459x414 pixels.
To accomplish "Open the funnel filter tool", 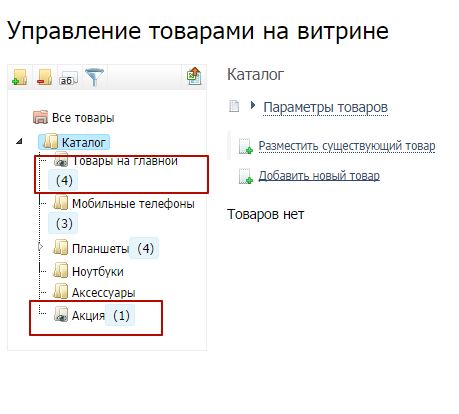I will click(94, 77).
